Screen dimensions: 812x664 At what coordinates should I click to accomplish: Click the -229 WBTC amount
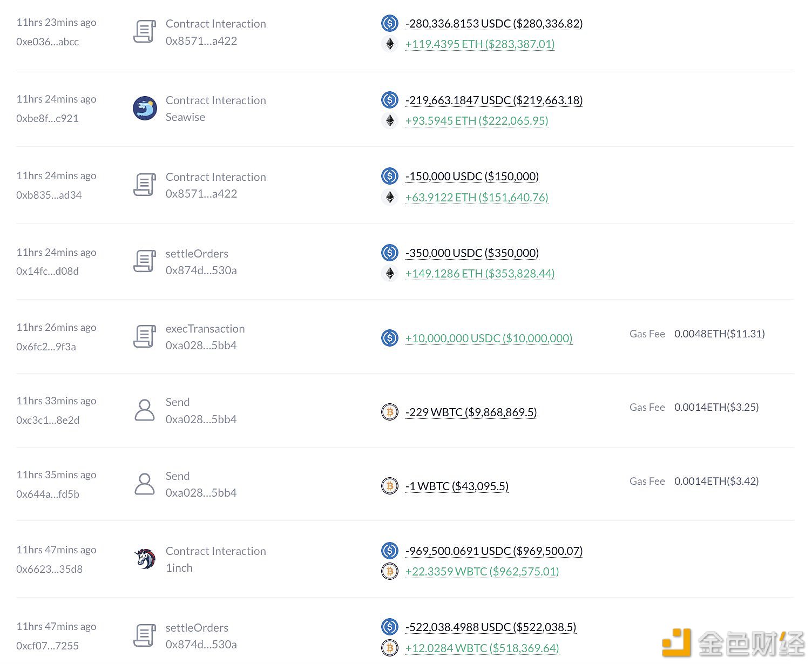(x=471, y=412)
